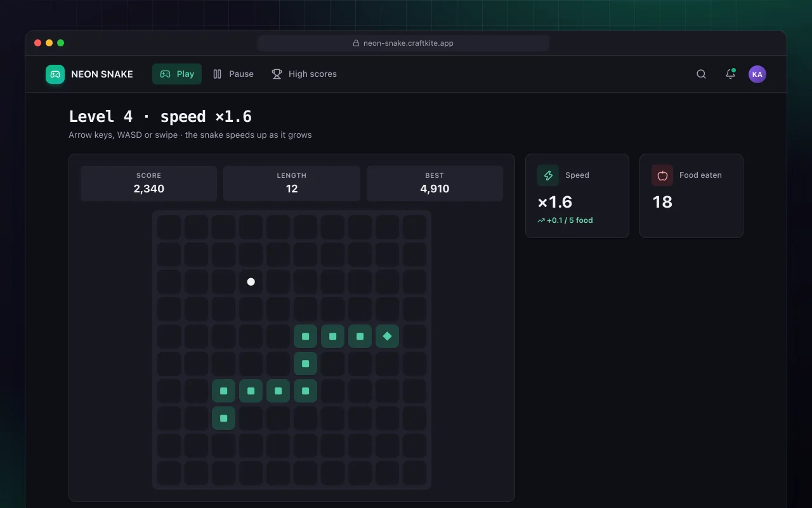Click the SCORE 2,340 stat box

point(149,184)
